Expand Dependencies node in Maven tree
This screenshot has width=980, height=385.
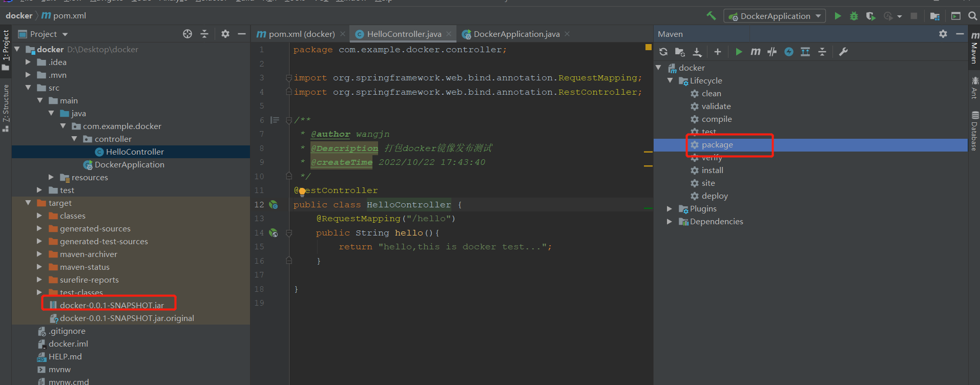point(670,221)
